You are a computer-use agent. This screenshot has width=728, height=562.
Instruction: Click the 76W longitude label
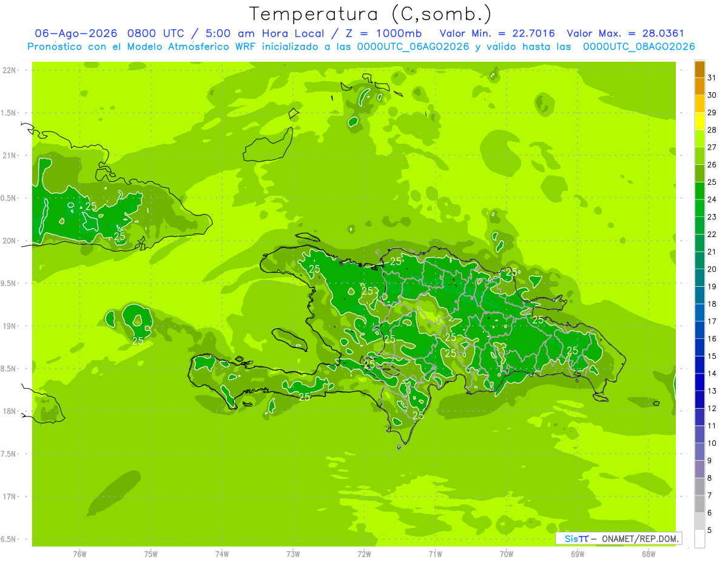click(x=79, y=554)
